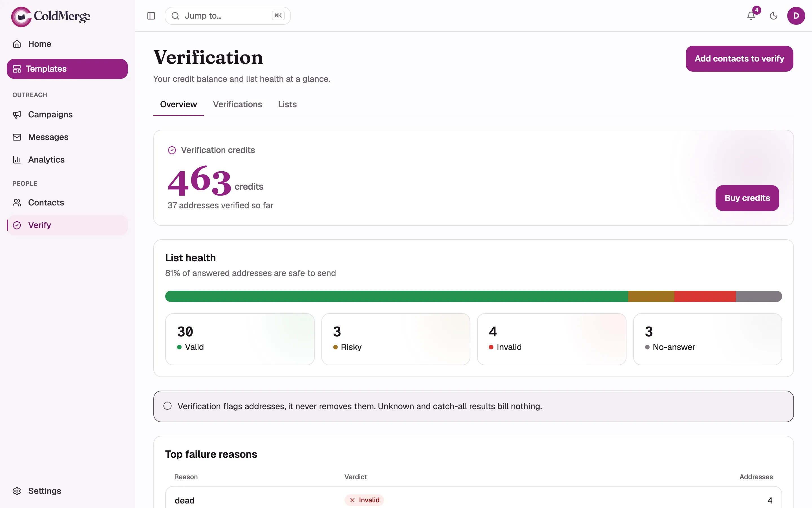This screenshot has width=812, height=508.
Task: Click '81% of answered addresses' subtitle
Action: pyautogui.click(x=250, y=273)
